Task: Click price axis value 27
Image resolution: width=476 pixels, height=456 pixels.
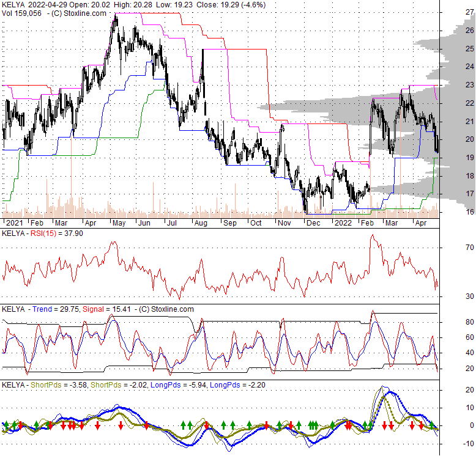Action: [470, 12]
